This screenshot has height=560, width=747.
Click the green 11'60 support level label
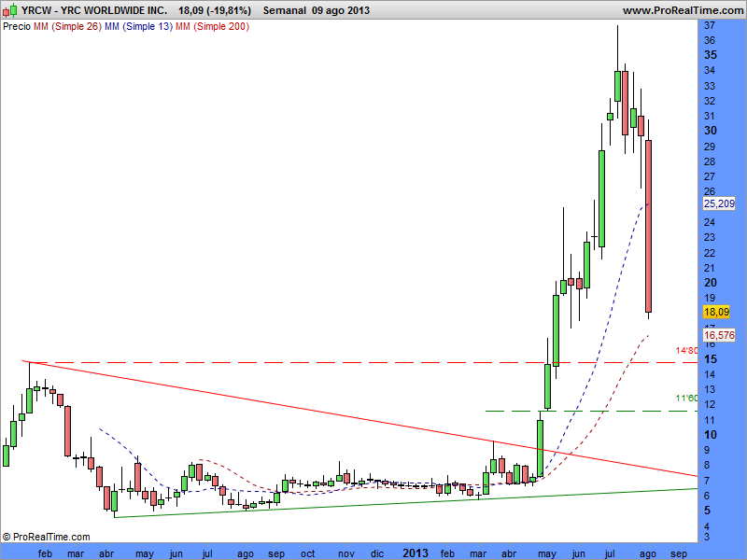(x=686, y=399)
